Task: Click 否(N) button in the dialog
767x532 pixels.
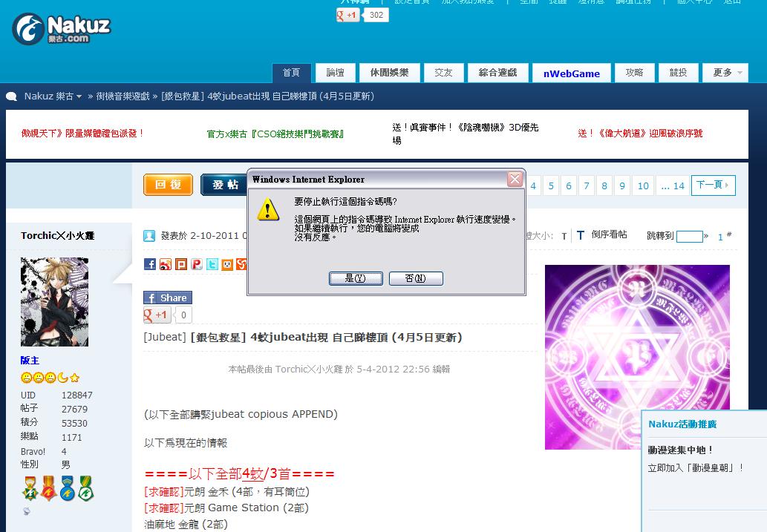Action: tap(416, 278)
